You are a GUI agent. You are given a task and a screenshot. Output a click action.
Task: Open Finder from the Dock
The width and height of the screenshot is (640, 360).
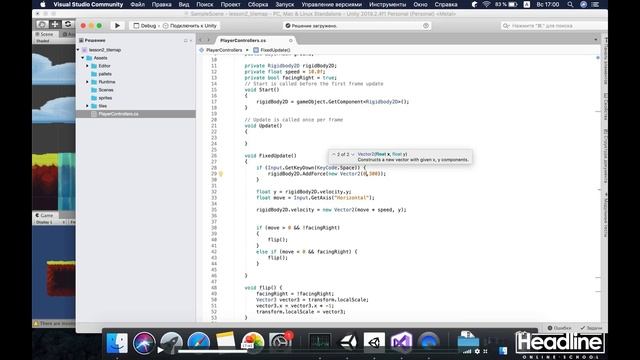(x=117, y=342)
